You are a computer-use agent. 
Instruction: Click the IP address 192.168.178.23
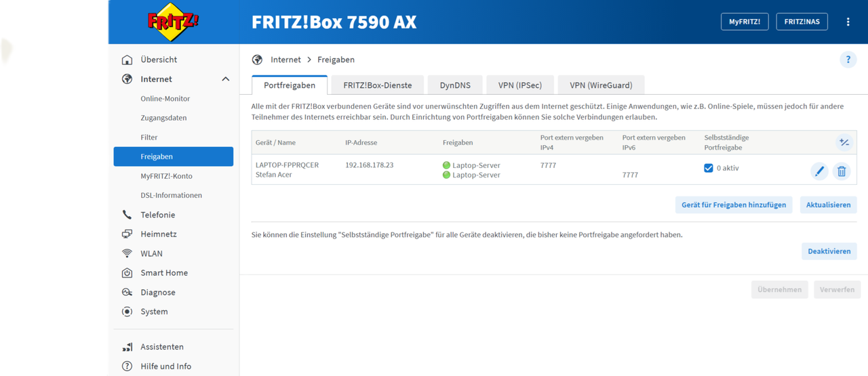(x=370, y=165)
